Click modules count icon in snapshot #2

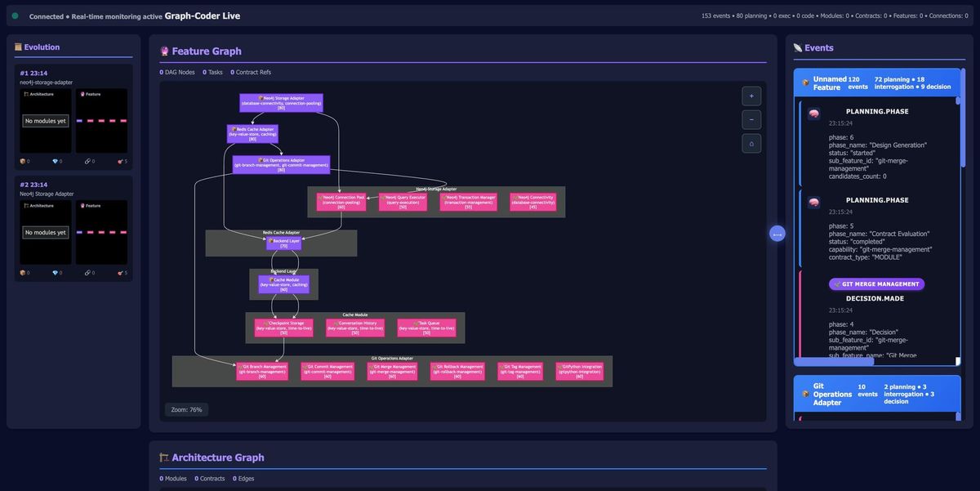[x=23, y=273]
